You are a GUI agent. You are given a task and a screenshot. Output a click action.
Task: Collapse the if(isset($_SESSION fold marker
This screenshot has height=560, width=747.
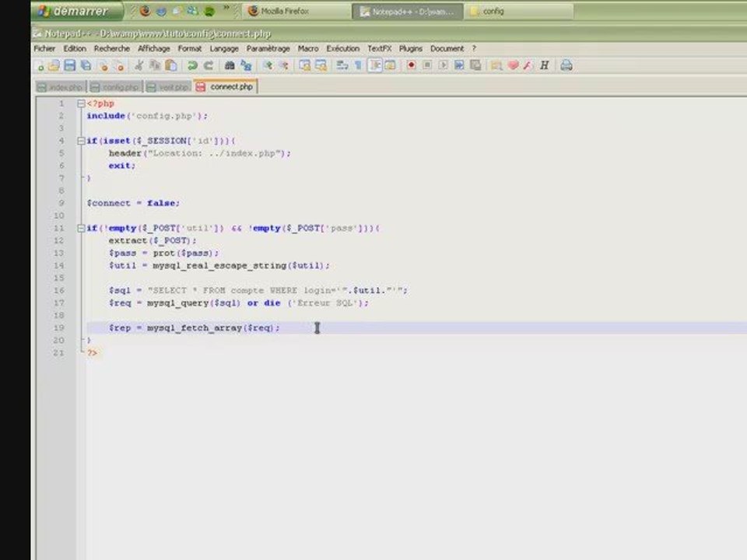pyautogui.click(x=81, y=141)
